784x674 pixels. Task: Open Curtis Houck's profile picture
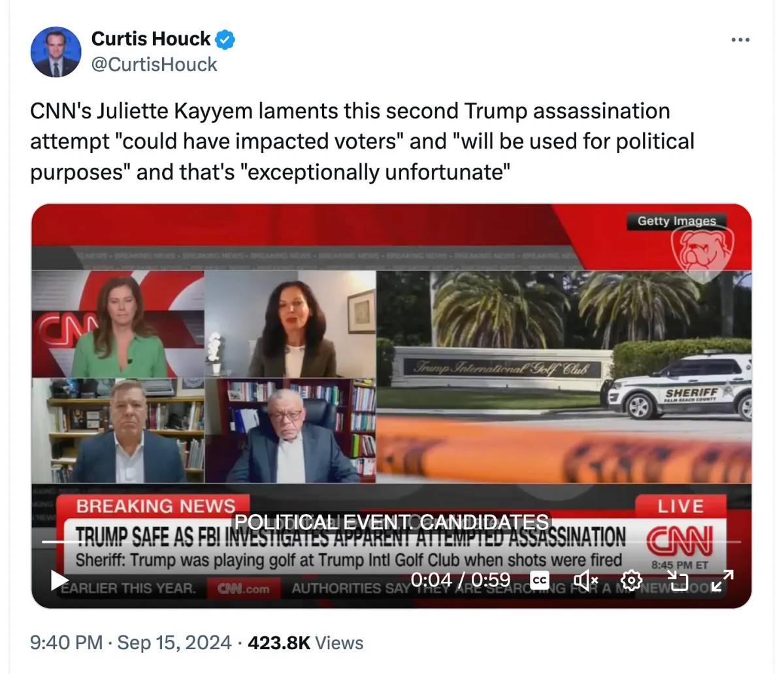tap(56, 52)
